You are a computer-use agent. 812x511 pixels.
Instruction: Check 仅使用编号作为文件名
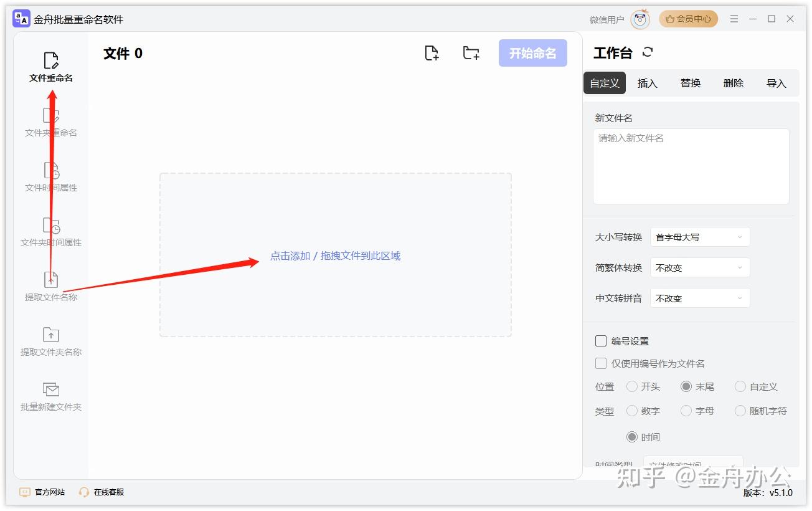600,363
